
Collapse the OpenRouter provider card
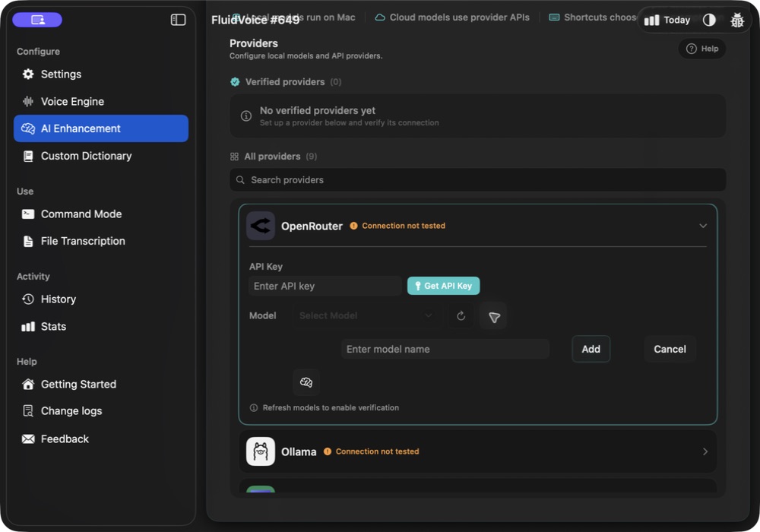[703, 226]
